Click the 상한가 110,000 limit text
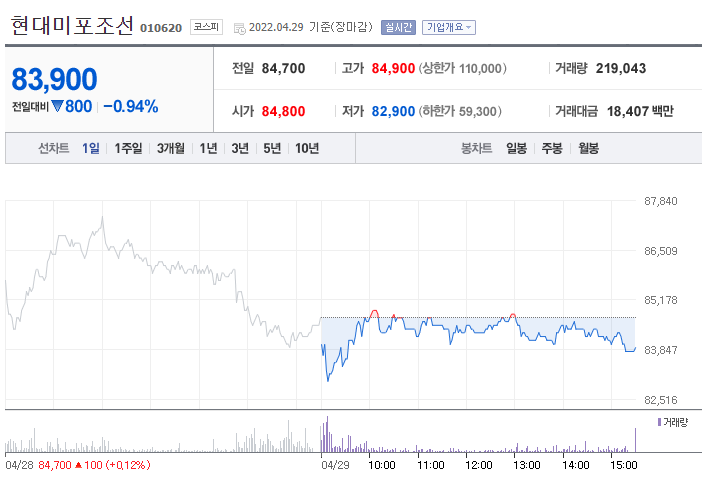 click(462, 68)
